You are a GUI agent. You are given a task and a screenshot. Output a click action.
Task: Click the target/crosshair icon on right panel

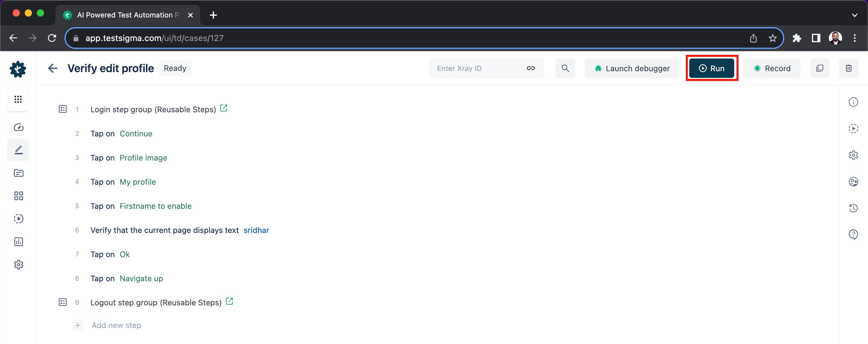coord(854,128)
